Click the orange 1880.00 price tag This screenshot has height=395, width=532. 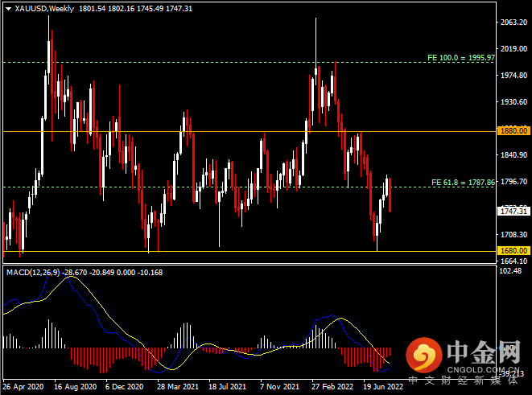[513, 131]
